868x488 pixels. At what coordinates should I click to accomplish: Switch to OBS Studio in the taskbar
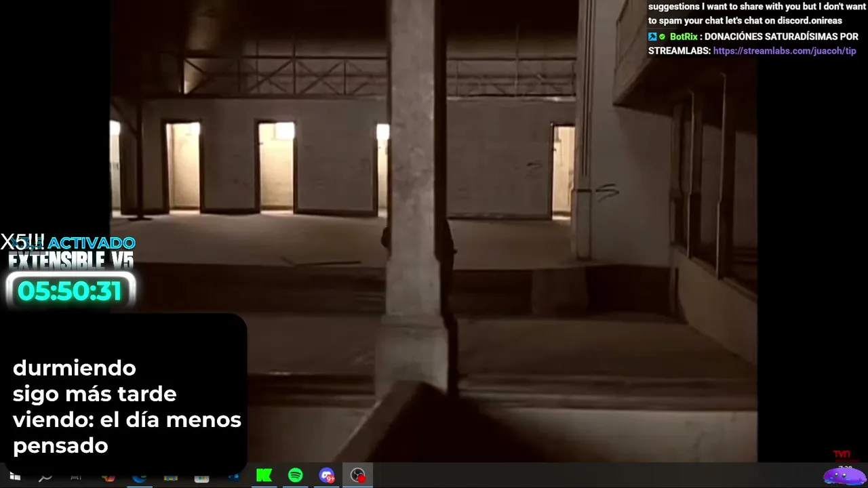coord(358,476)
